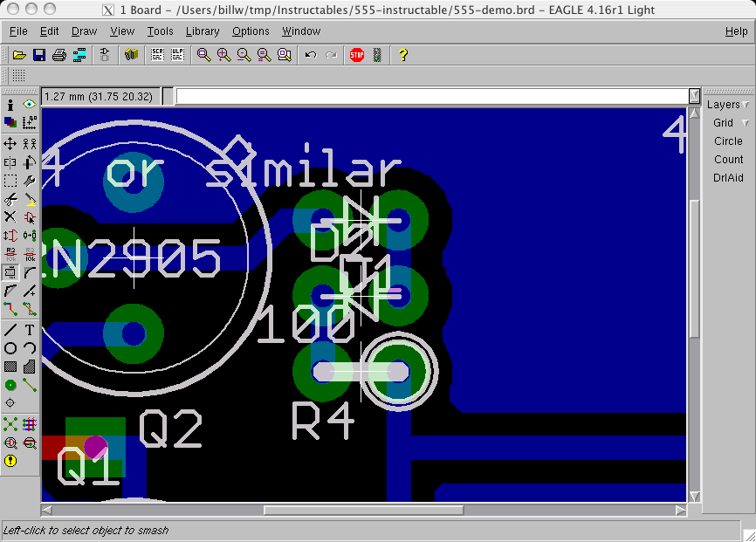Click the red STOP command icon
The image size is (756, 542).
pyautogui.click(x=357, y=55)
